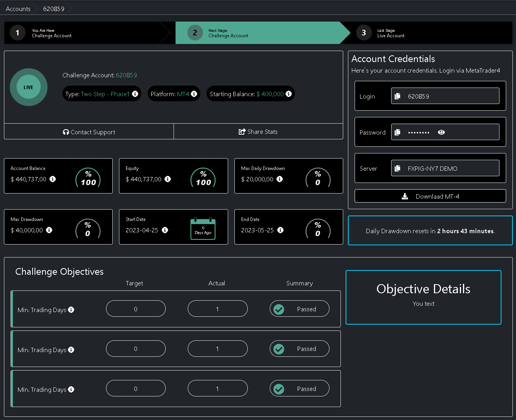Select stage 3 Live Account
Image resolution: width=516 pixels, height=420 pixels.
tap(391, 33)
